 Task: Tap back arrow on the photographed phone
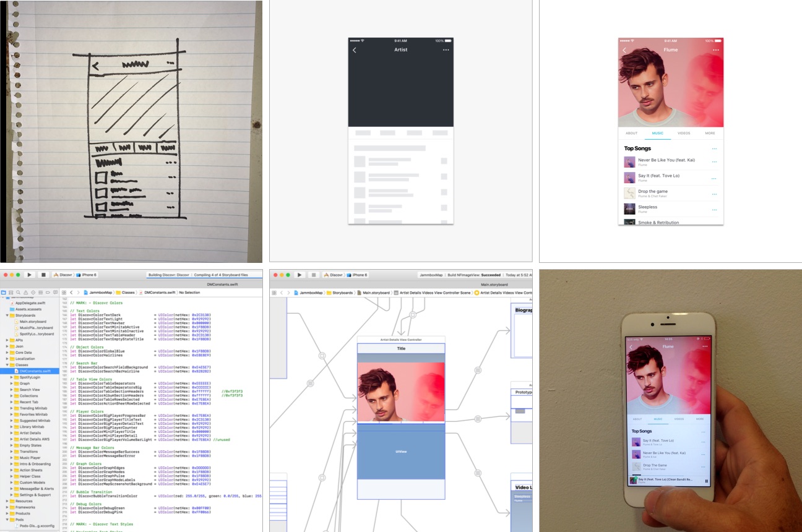(x=631, y=347)
